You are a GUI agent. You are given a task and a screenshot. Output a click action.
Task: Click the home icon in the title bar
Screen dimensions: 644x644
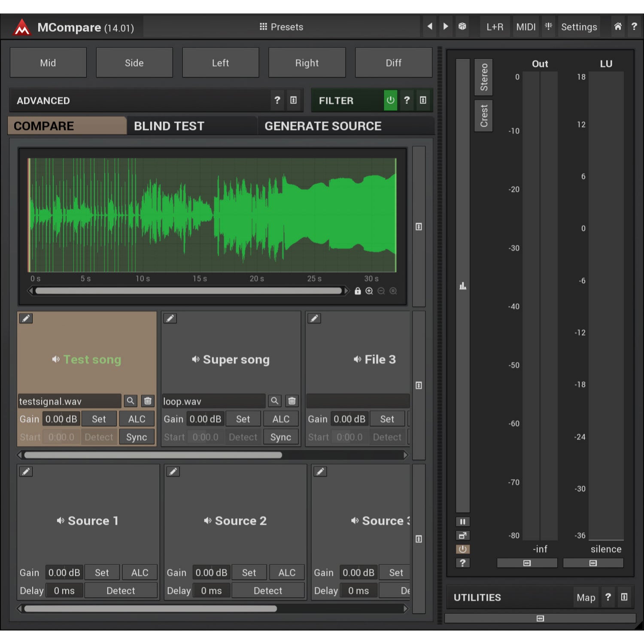618,27
